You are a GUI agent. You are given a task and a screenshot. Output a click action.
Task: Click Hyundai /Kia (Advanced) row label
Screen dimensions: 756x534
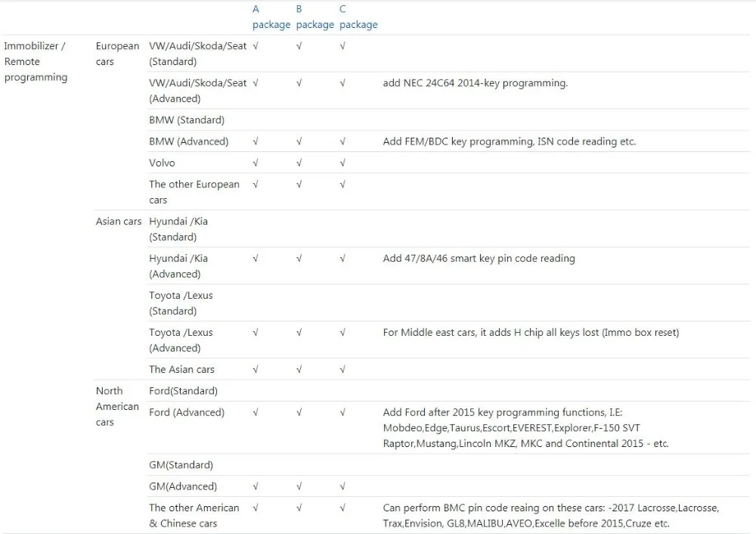click(178, 266)
